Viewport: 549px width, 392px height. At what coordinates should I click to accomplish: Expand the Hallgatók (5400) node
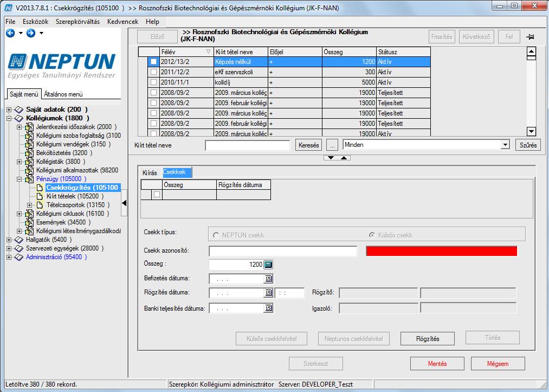tap(9, 240)
